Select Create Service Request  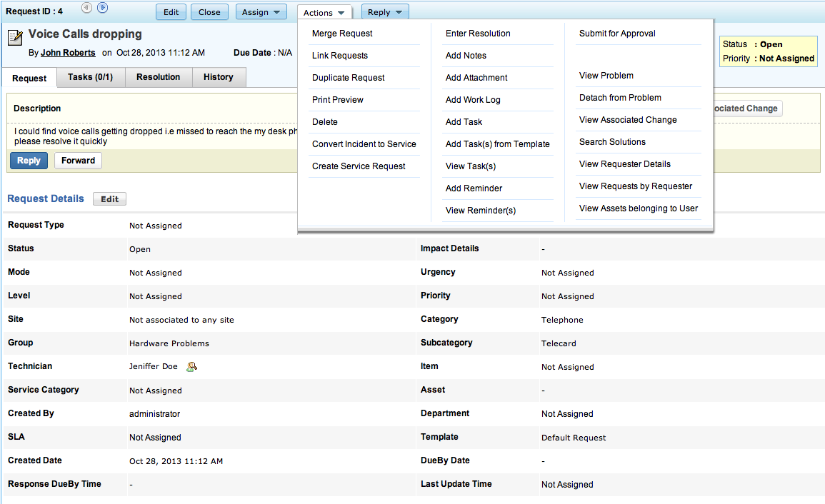359,166
